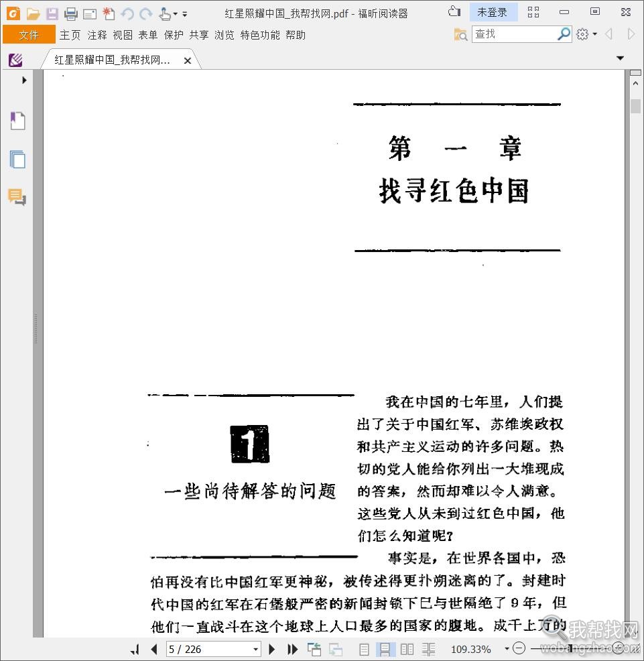The image size is (644, 661).
Task: Click the scrollbar up arrow
Action: tap(635, 84)
